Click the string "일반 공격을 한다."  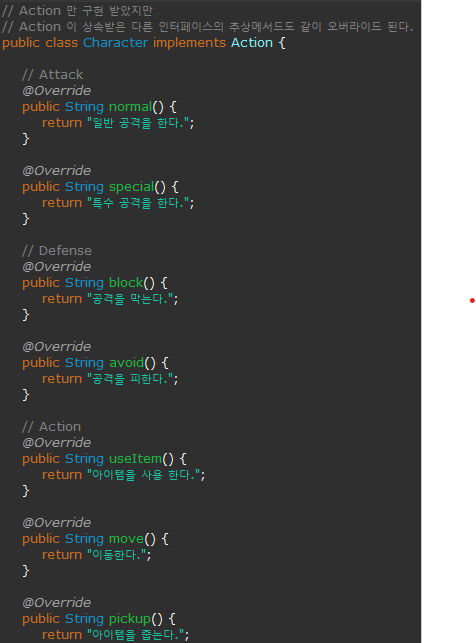[x=138, y=123]
